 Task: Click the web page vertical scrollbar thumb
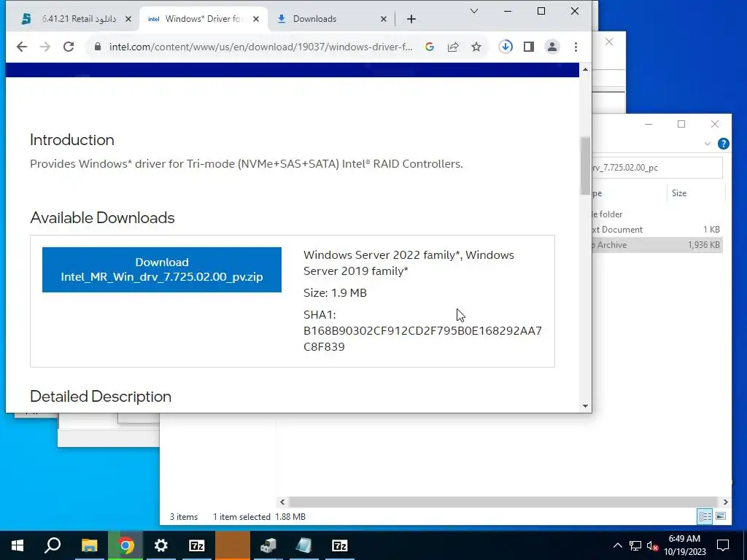coord(585,166)
